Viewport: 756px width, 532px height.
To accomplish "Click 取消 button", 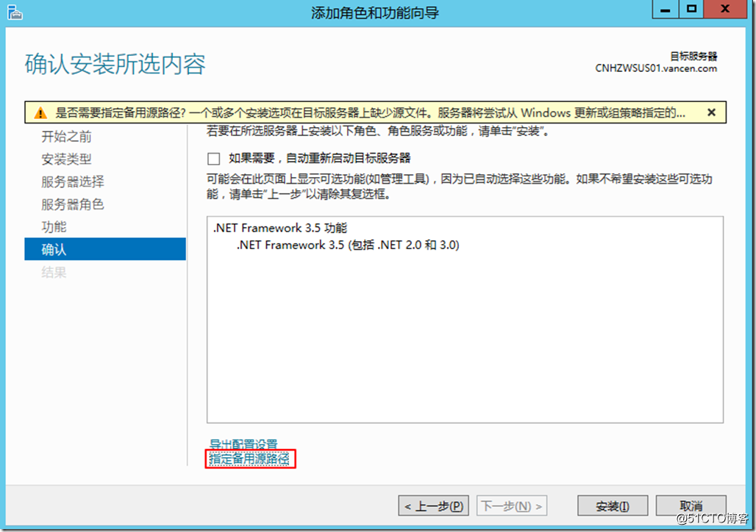I will (x=691, y=506).
